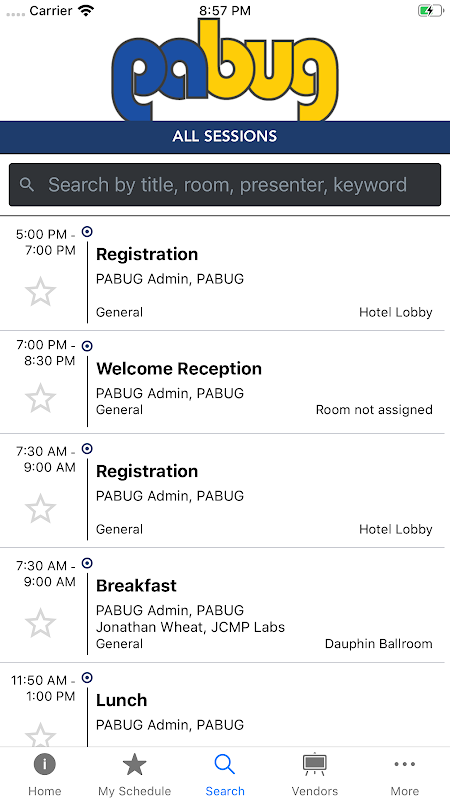Image resolution: width=450 pixels, height=800 pixels.
Task: Tap the Vendors booth icon
Action: click(315, 764)
